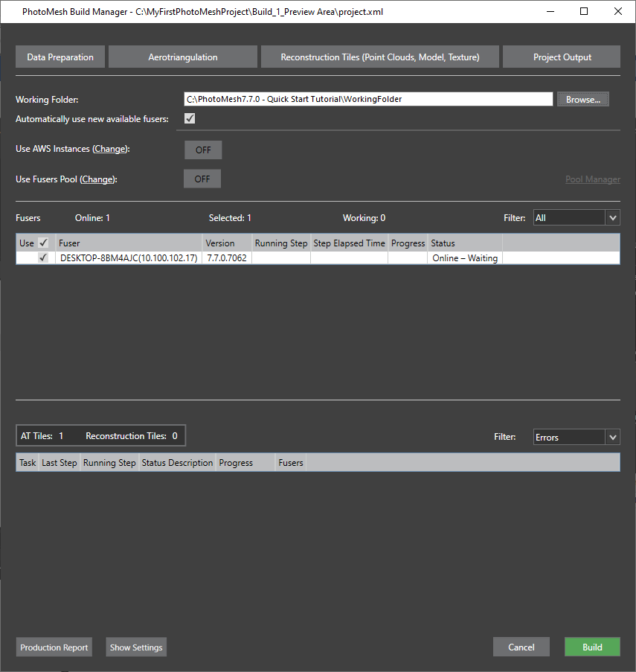Toggle the Use AWS Instances OFF switch

coord(203,150)
